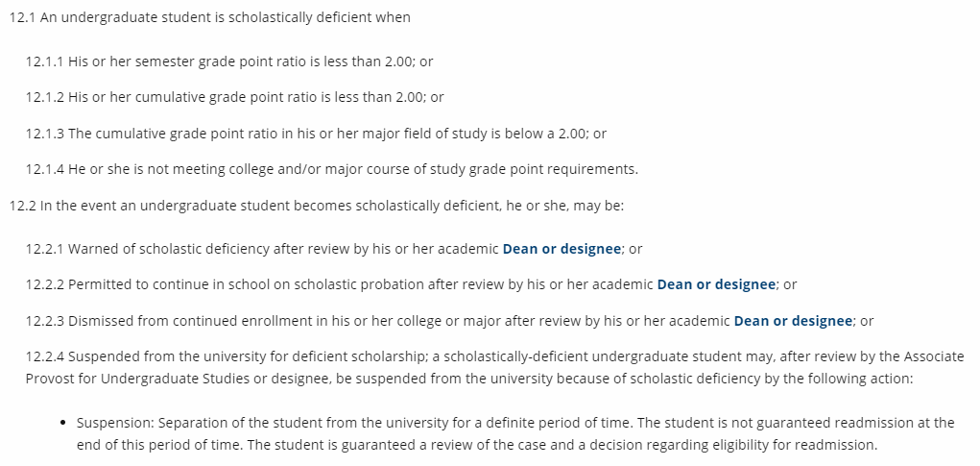Click the 12.1.1 semester grade point line
This screenshot has height=466, width=980.
click(x=229, y=61)
